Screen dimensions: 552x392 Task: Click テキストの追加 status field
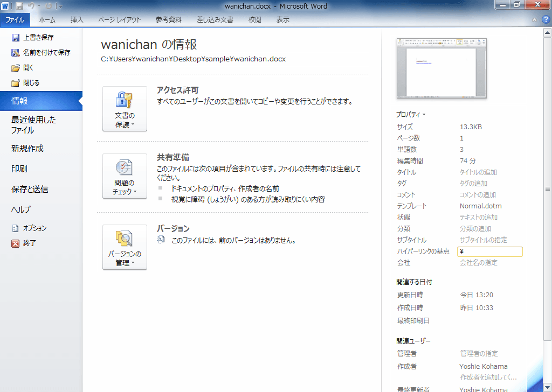pyautogui.click(x=479, y=218)
